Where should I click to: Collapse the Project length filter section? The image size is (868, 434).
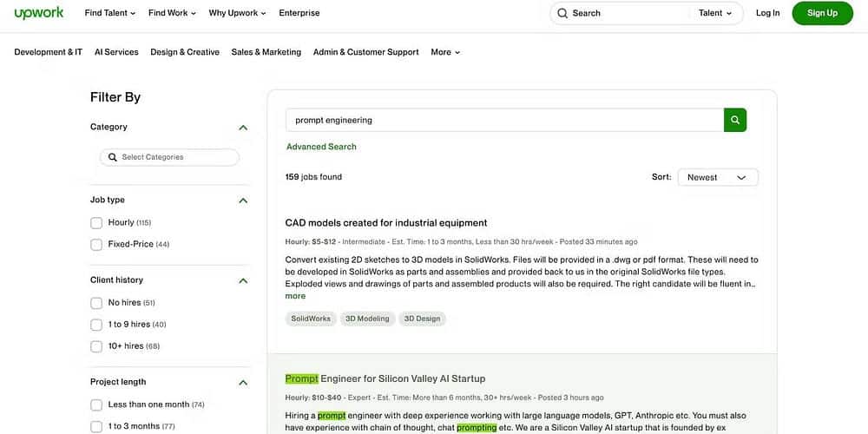243,383
